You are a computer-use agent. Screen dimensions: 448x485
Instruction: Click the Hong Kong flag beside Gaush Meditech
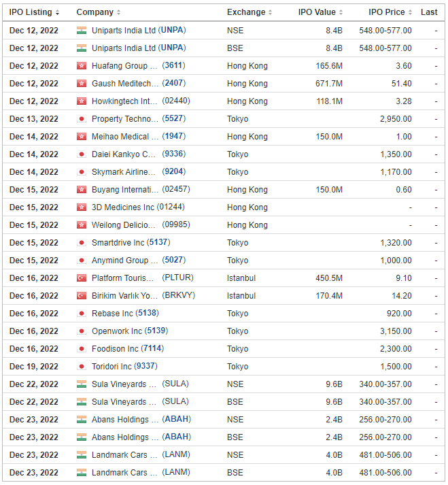click(x=82, y=84)
